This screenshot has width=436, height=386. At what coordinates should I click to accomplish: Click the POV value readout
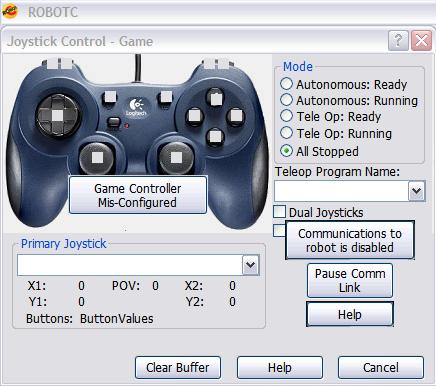click(155, 286)
